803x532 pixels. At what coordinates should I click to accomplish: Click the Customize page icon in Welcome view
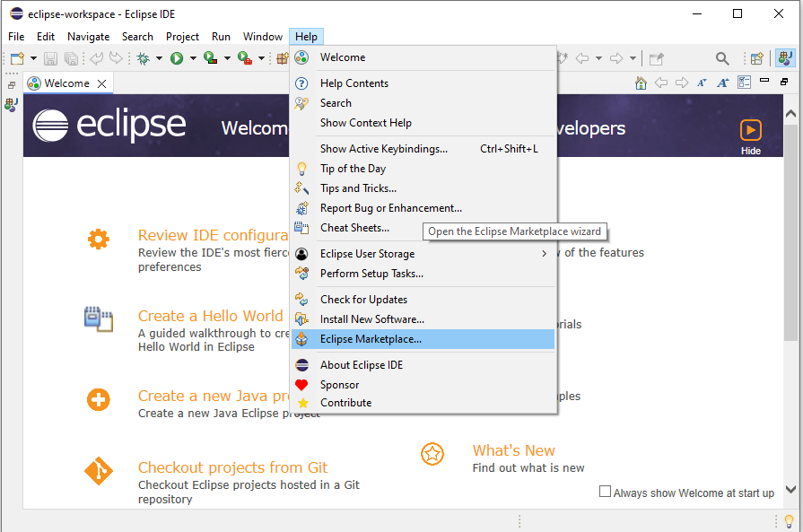pyautogui.click(x=744, y=82)
